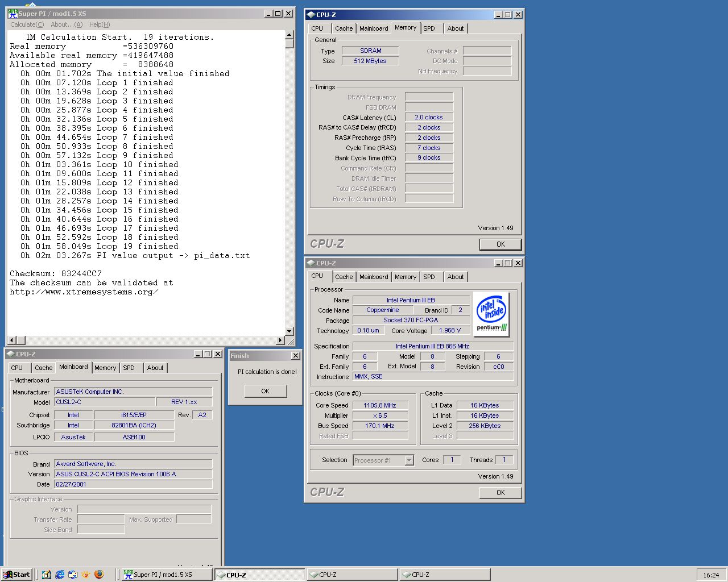Click the Multiplier x 6.5 value
Viewport: 728px width, 582px height.
coord(380,415)
